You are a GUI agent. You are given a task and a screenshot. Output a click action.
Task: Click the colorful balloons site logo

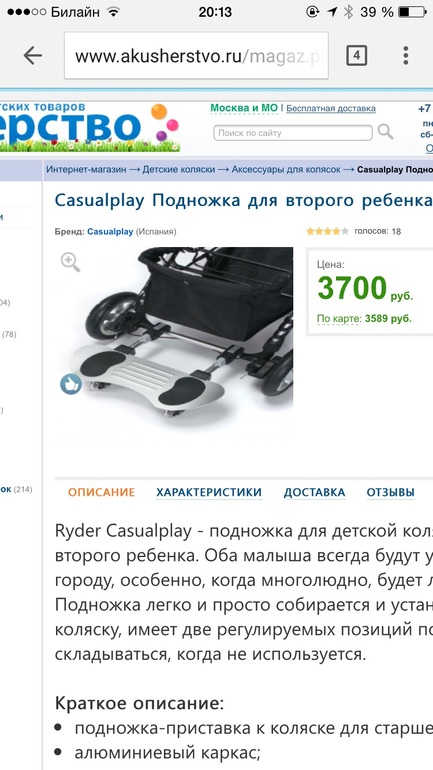coord(164,122)
